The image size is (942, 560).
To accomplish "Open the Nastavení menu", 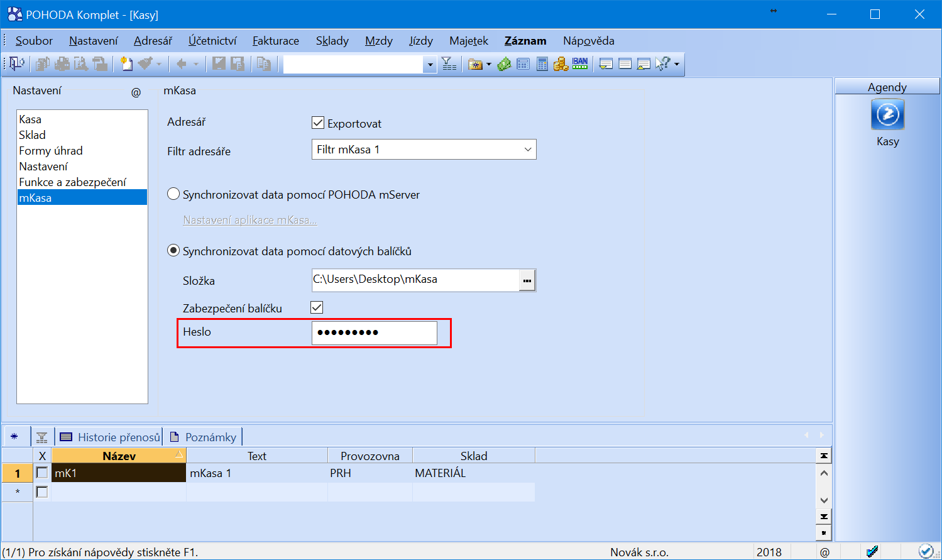I will (x=94, y=41).
